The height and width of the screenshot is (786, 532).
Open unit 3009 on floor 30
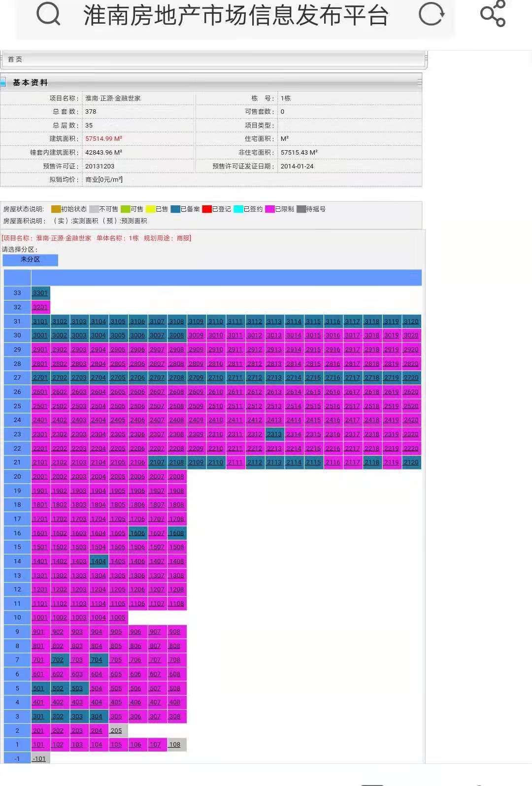point(196,335)
